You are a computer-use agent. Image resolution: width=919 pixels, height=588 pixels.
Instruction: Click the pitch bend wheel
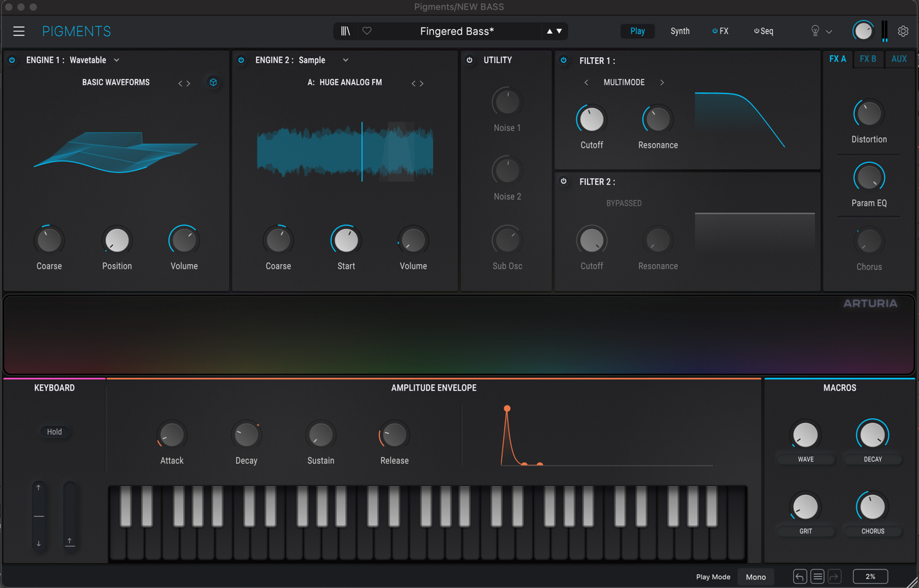pyautogui.click(x=39, y=516)
